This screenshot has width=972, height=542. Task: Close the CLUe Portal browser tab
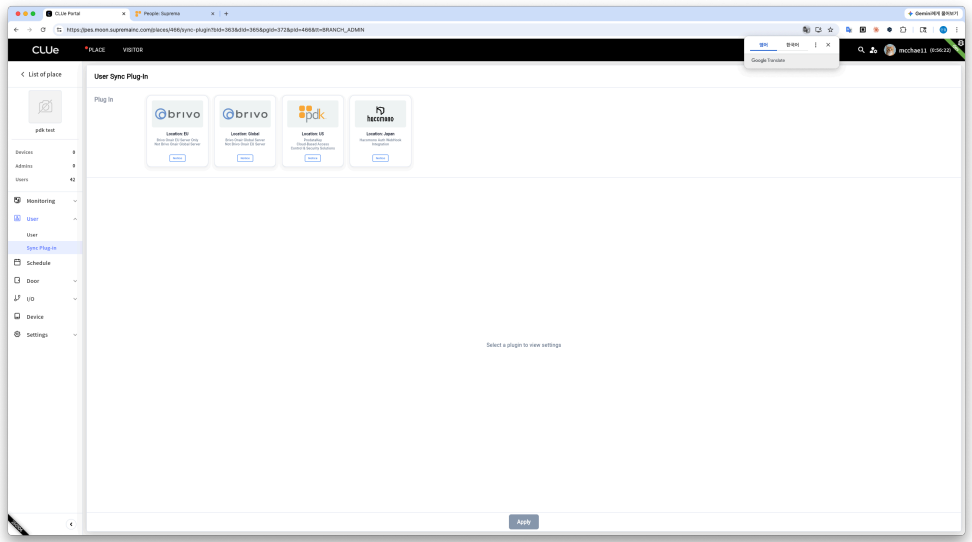[123, 14]
